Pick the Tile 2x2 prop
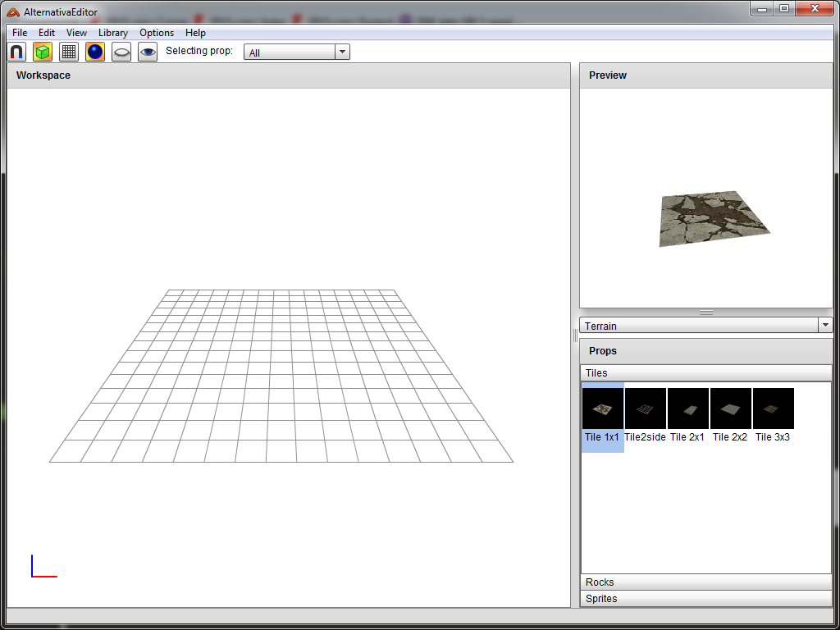 731,409
